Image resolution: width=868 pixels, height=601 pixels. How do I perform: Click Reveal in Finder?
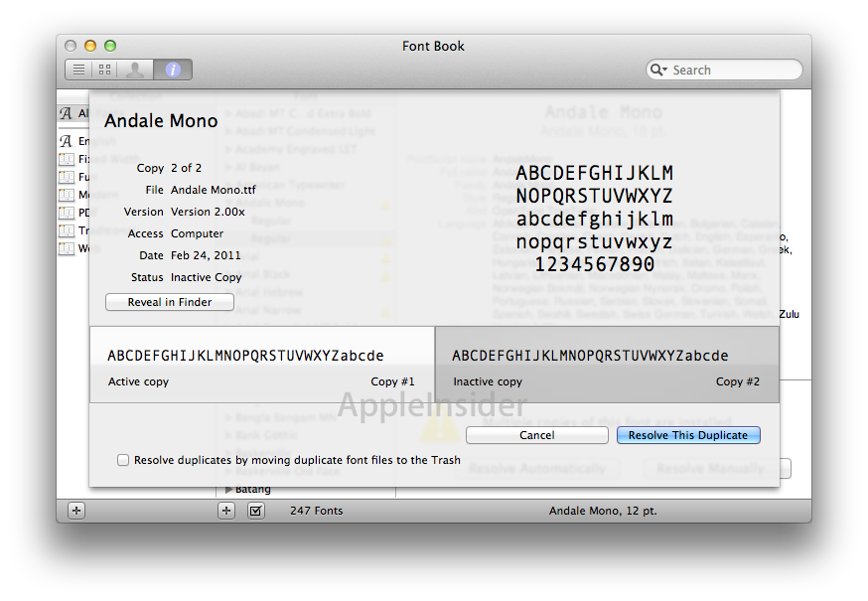click(170, 302)
